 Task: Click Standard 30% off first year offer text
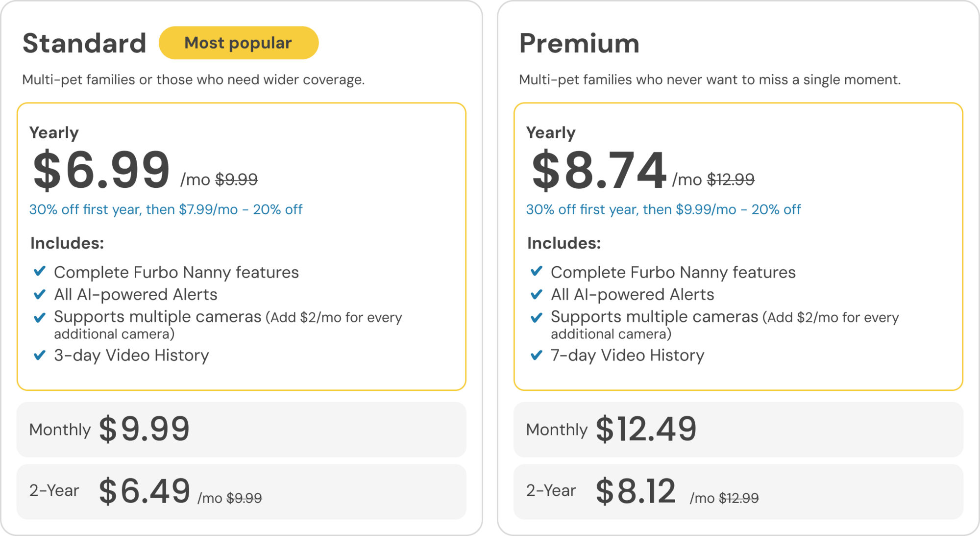click(x=166, y=209)
